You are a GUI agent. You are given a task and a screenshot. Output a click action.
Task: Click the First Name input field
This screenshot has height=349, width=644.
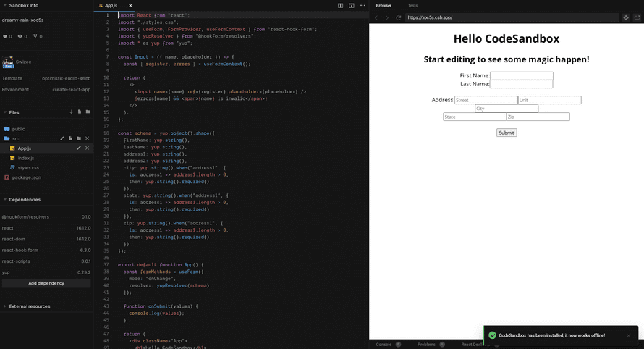point(521,75)
